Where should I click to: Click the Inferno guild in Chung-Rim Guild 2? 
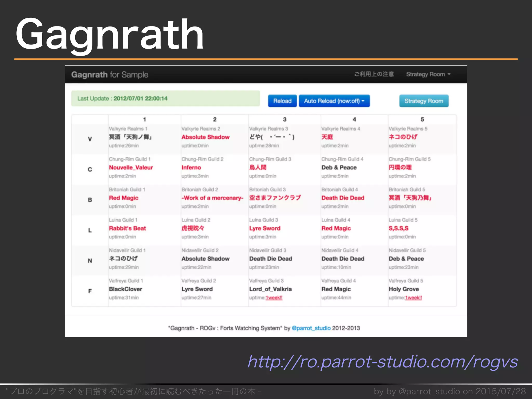click(191, 168)
